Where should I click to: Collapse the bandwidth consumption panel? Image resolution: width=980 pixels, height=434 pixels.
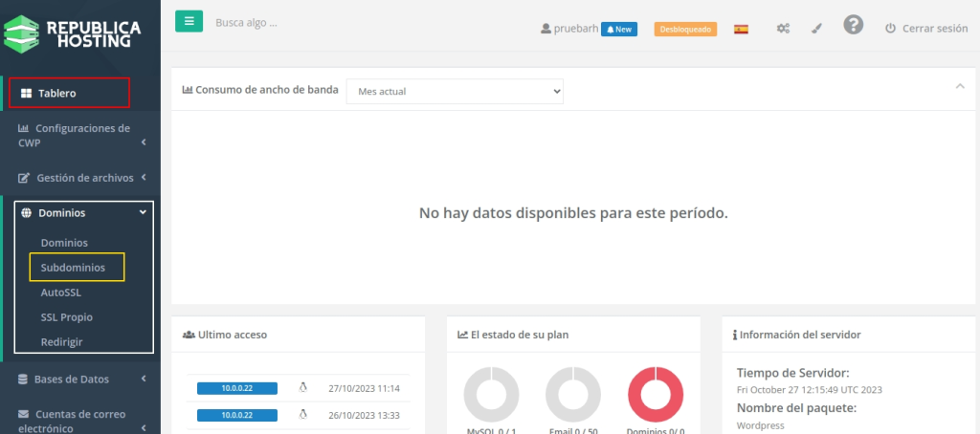click(x=960, y=87)
